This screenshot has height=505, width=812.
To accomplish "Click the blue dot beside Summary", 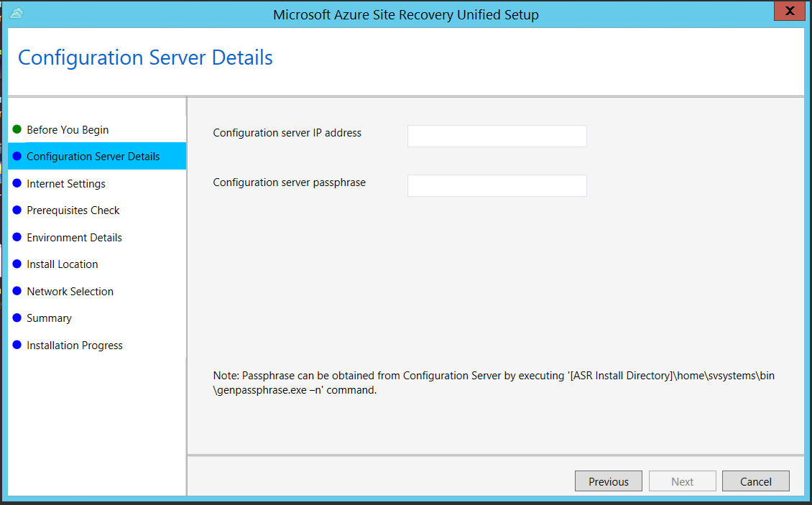I will click(x=17, y=318).
